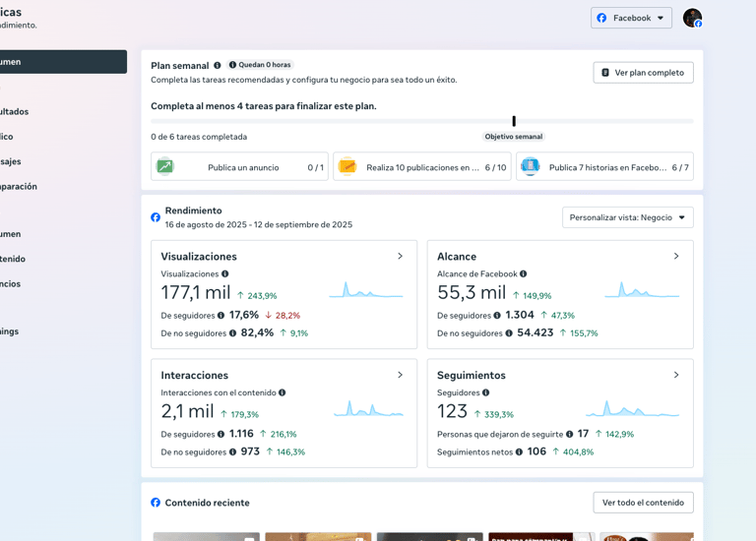756x541 pixels.
Task: Click info icon beside Visualizaciones metric label
Action: pos(225,273)
